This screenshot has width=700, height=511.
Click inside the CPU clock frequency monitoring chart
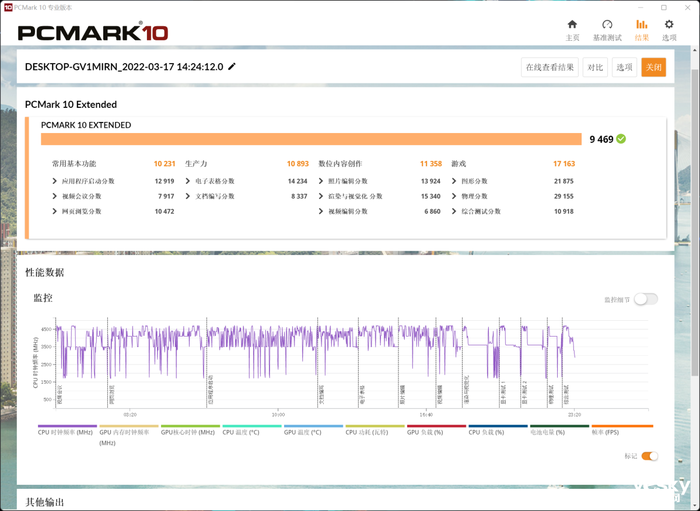click(351, 363)
